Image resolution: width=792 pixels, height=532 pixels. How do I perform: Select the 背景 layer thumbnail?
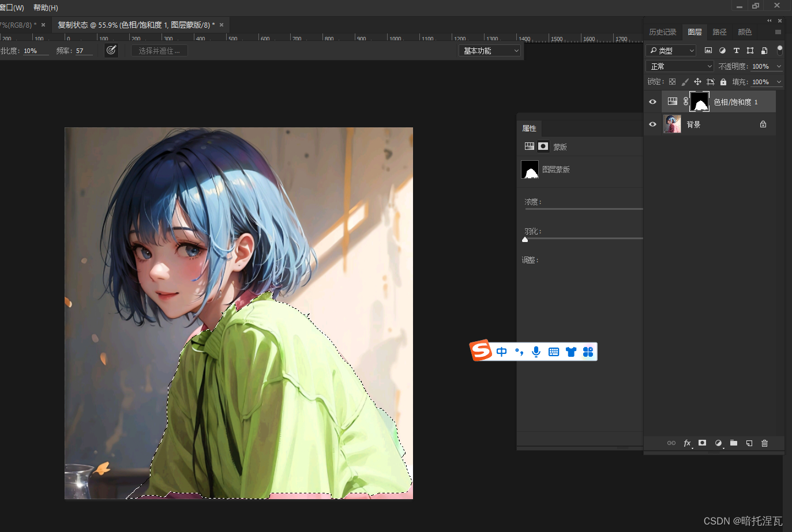tap(672, 124)
